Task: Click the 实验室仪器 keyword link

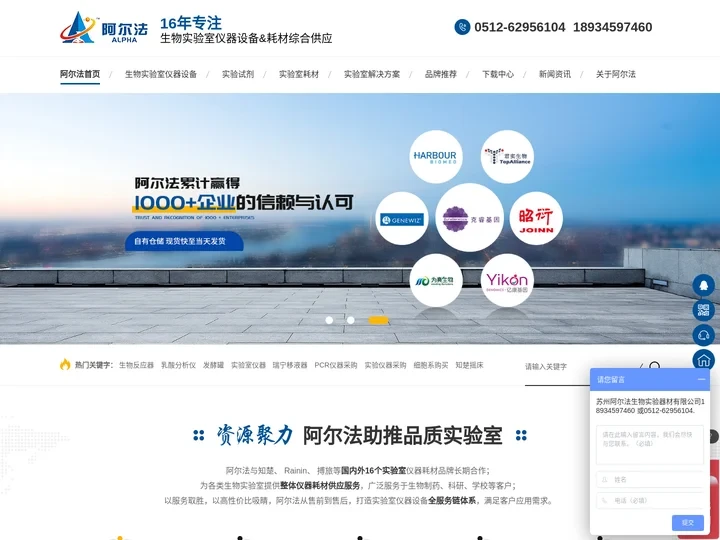Action: click(248, 365)
